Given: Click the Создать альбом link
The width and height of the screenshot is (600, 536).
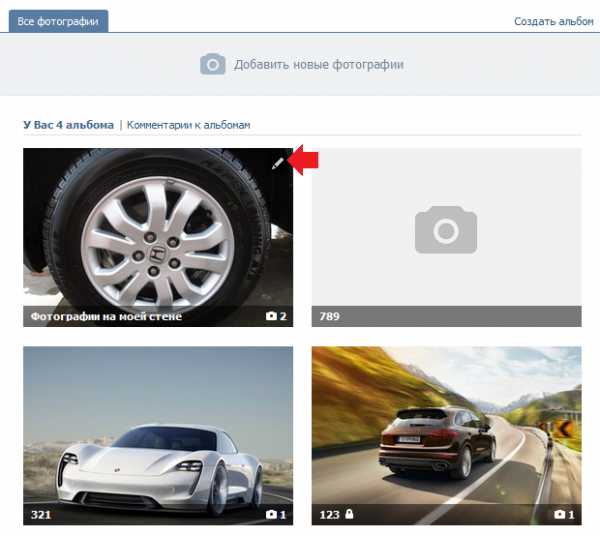Looking at the screenshot, I should click(554, 21).
